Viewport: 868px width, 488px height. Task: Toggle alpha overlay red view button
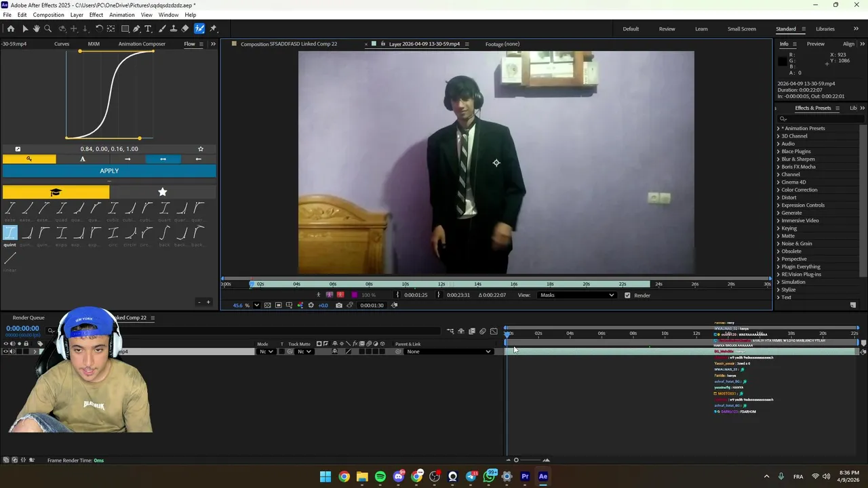(x=340, y=295)
